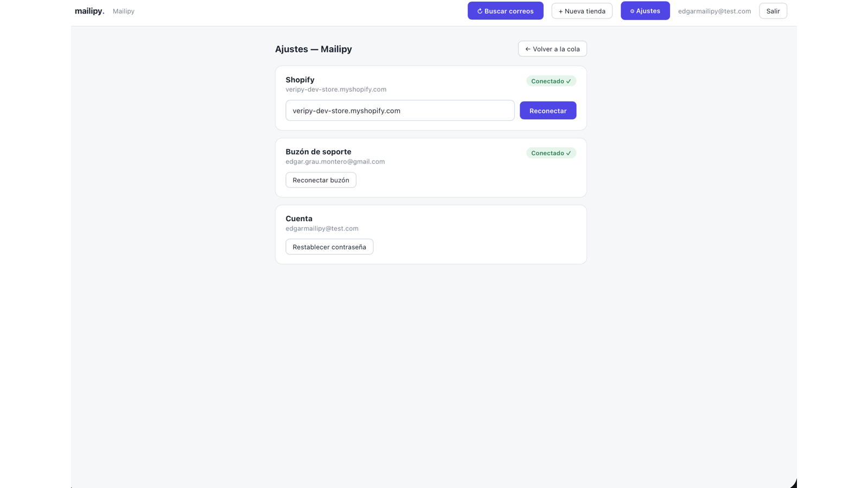Click the gear icon in Ajustes
868x488 pixels.
pos(632,11)
